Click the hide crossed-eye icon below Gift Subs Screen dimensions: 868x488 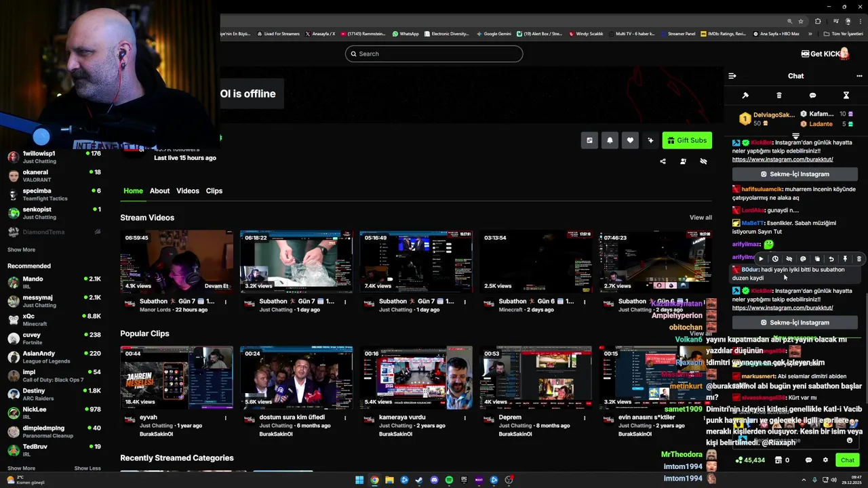703,161
